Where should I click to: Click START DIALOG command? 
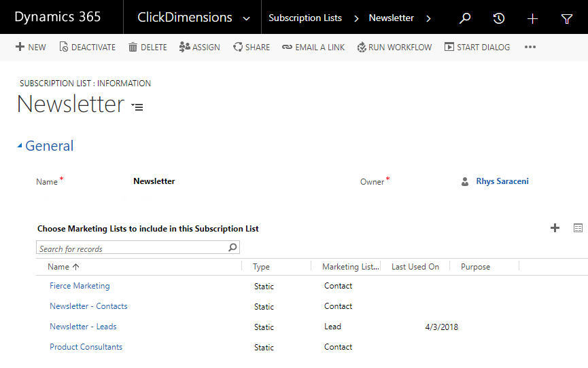(x=477, y=48)
